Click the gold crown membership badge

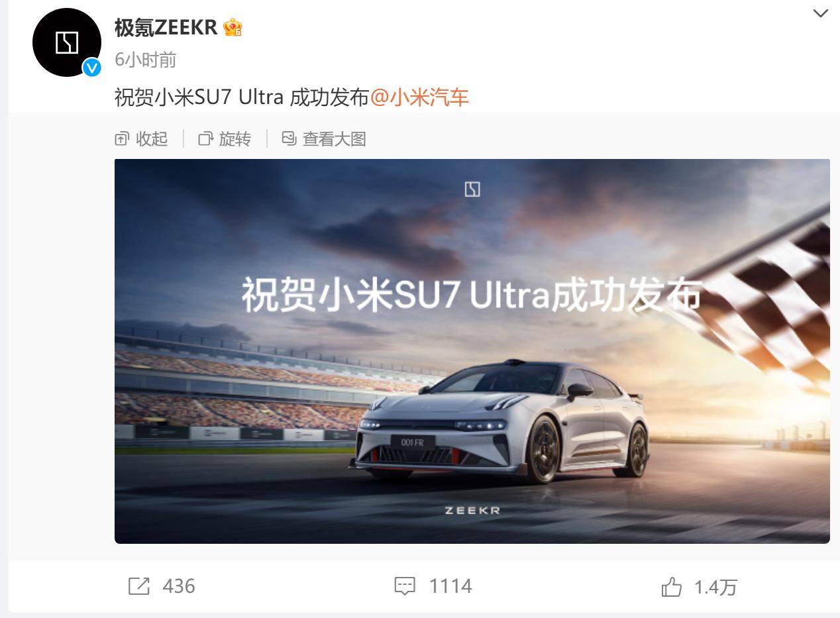click(x=233, y=27)
